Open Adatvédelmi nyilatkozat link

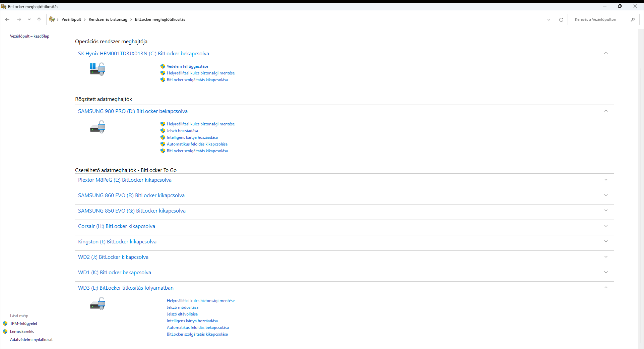point(31,340)
